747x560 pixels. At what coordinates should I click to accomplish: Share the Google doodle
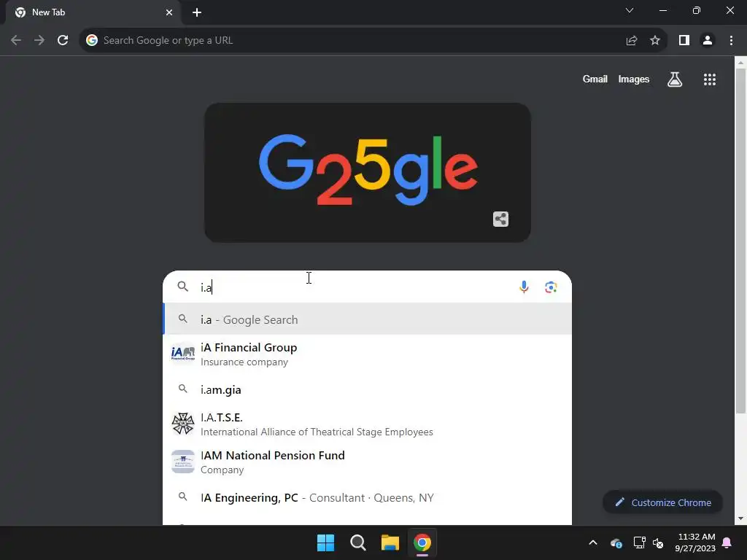[500, 219]
